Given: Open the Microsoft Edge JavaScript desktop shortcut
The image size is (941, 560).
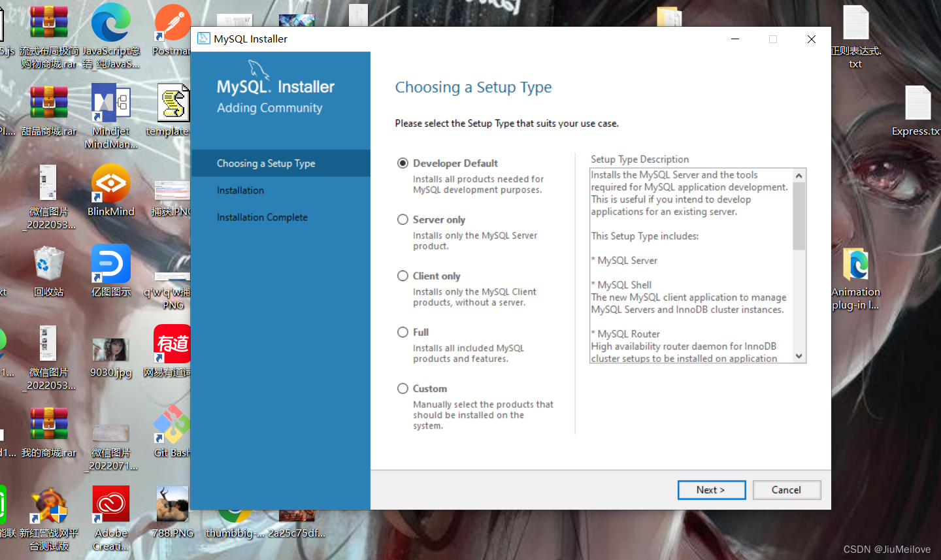Looking at the screenshot, I should click(111, 36).
